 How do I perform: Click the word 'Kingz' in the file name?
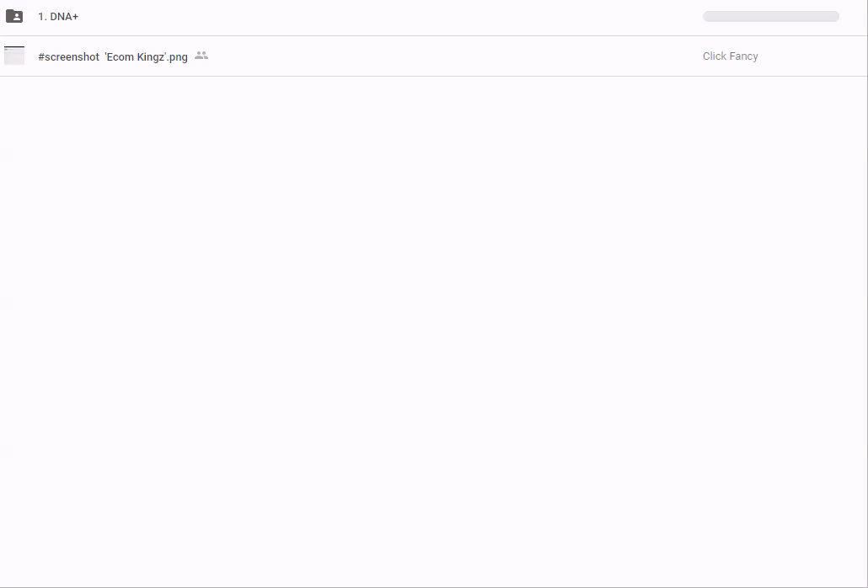pos(150,56)
